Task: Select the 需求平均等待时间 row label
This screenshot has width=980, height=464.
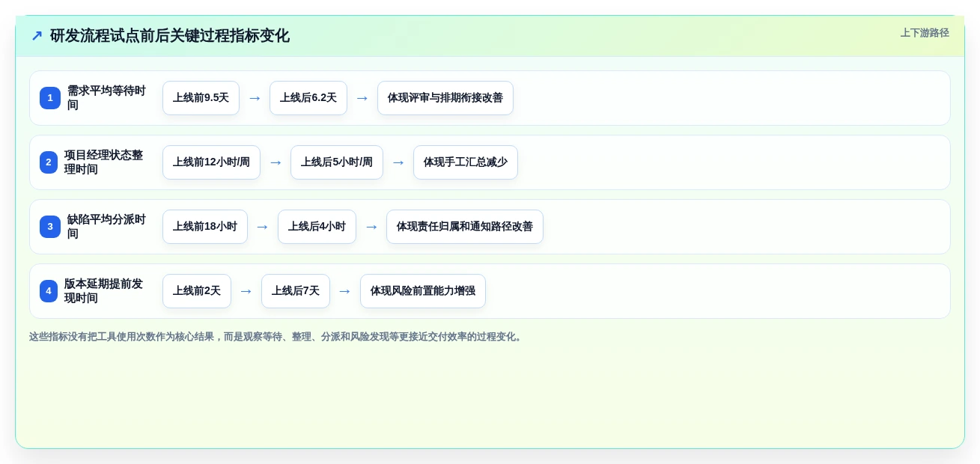Action: (x=106, y=98)
